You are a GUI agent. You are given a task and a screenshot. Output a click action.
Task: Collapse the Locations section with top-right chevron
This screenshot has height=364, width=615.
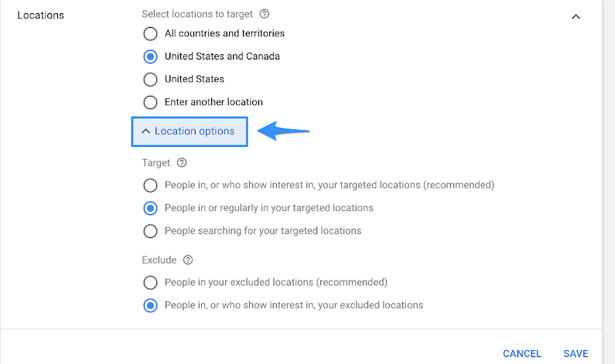pos(576,16)
